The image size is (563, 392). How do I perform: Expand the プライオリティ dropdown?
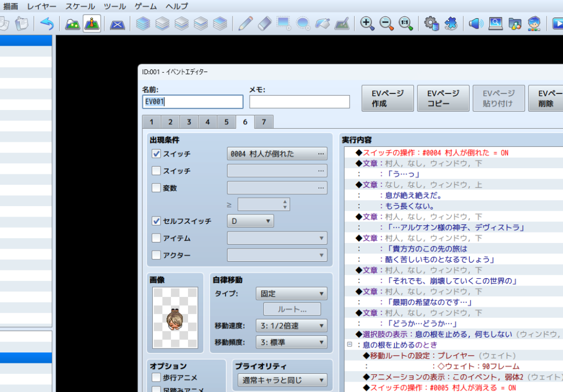click(282, 380)
